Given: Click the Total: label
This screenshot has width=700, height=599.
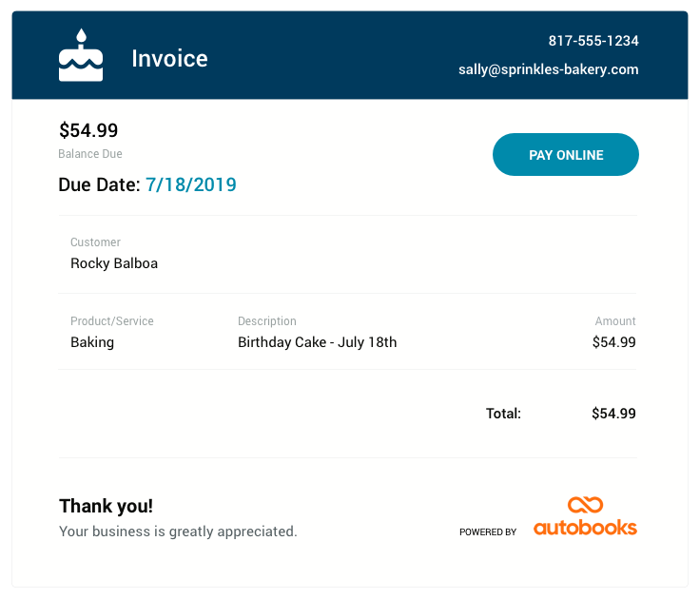Looking at the screenshot, I should point(503,414).
